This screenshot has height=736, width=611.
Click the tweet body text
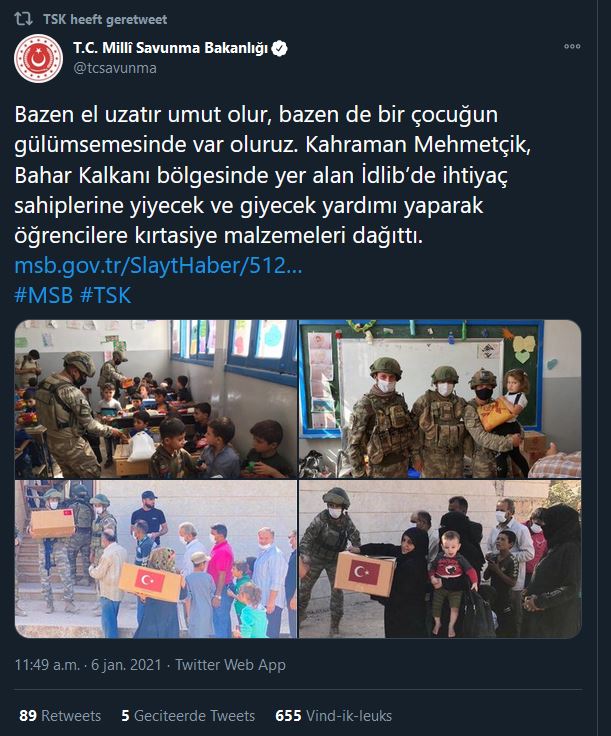[272, 175]
